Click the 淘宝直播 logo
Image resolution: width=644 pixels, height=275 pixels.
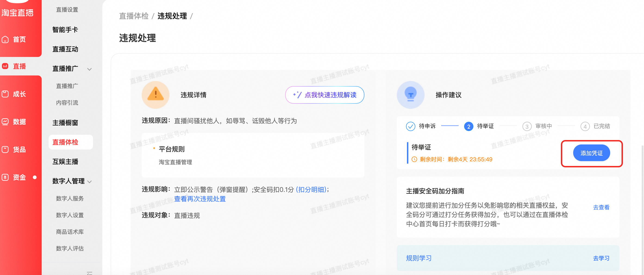pyautogui.click(x=18, y=12)
